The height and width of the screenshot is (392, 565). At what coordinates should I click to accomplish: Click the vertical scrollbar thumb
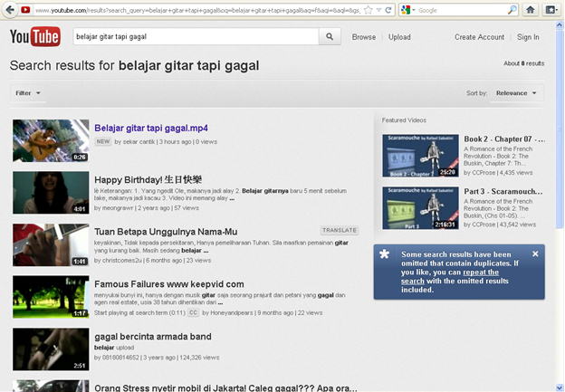560,129
